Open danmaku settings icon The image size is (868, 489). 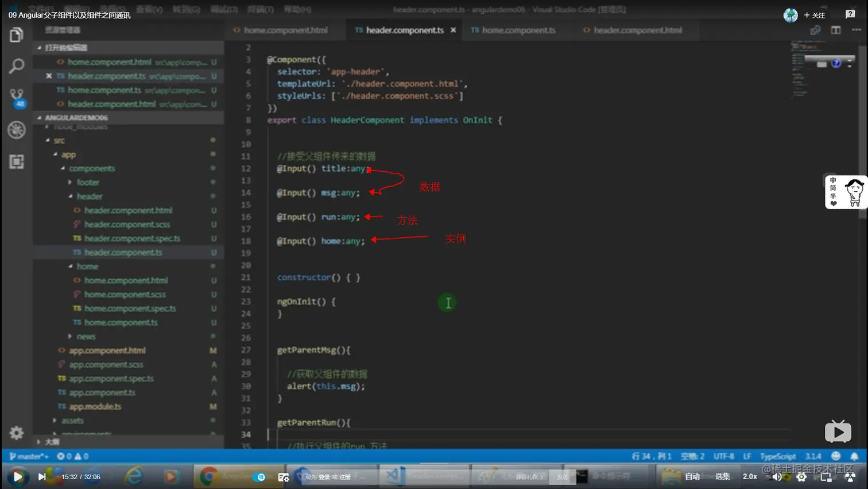click(284, 477)
